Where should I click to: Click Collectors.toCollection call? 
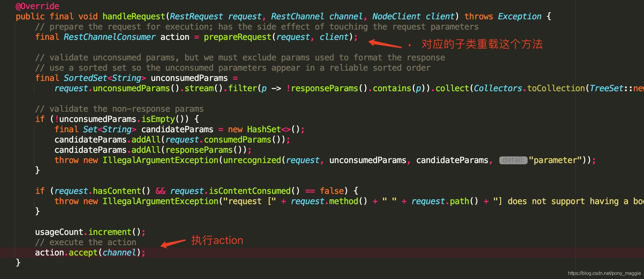click(x=529, y=88)
